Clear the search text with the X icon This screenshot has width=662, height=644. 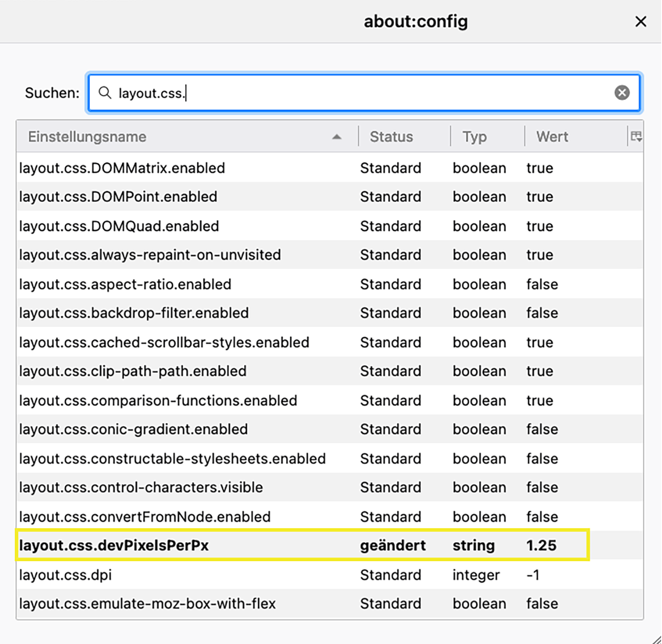point(622,93)
